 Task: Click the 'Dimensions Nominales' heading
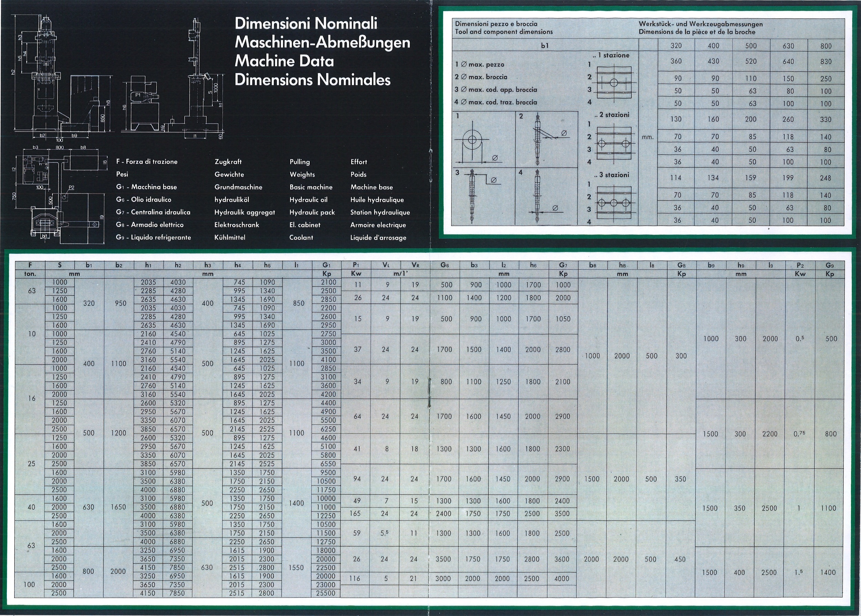pyautogui.click(x=312, y=80)
